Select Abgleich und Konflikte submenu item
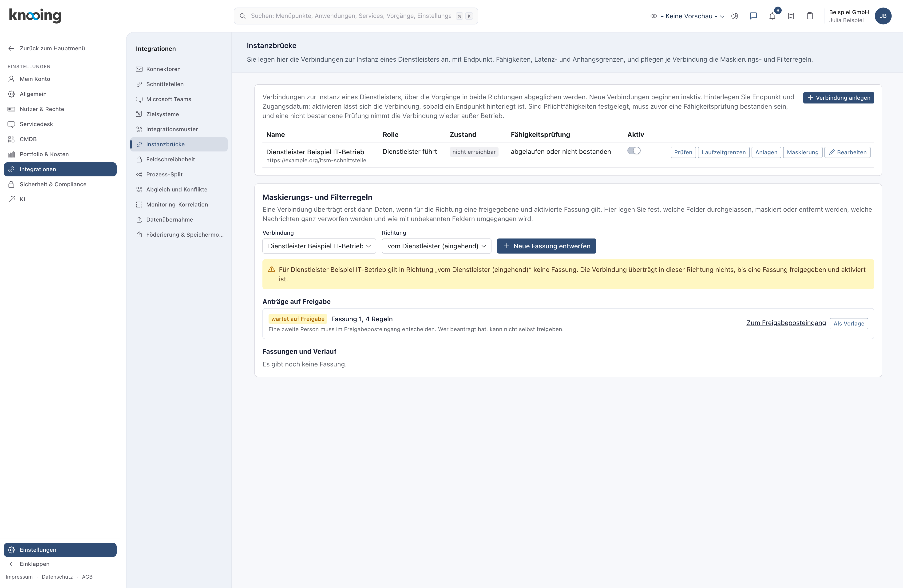Image resolution: width=903 pixels, height=588 pixels. click(x=179, y=189)
